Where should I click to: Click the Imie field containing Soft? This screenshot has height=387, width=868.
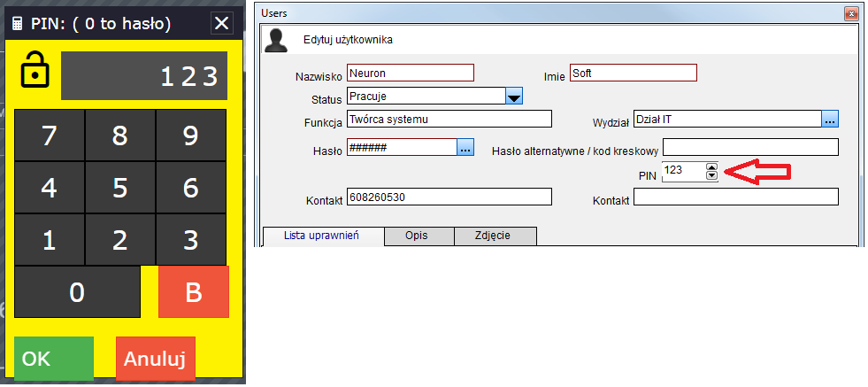pyautogui.click(x=633, y=74)
